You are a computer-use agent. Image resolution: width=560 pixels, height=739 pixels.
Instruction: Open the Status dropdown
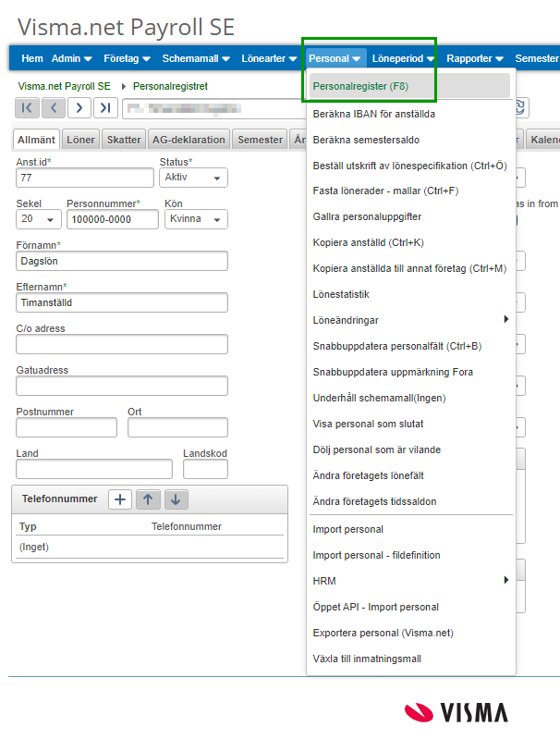click(193, 178)
